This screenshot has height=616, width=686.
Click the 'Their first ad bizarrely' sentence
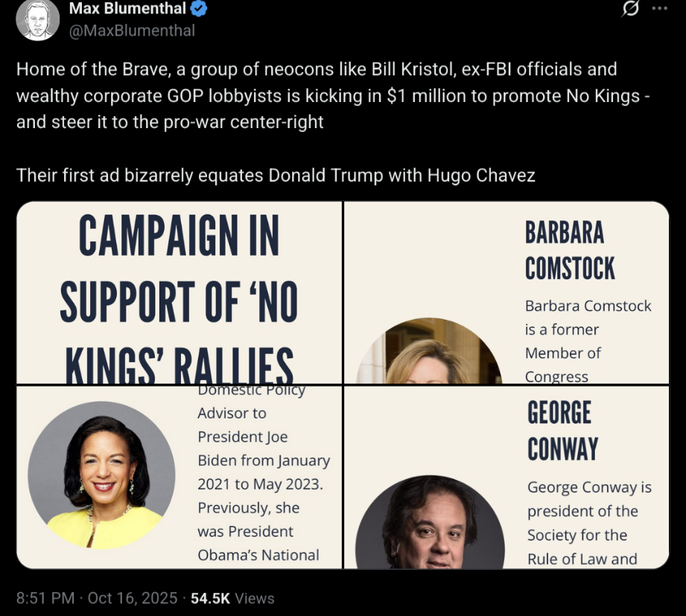point(276,176)
